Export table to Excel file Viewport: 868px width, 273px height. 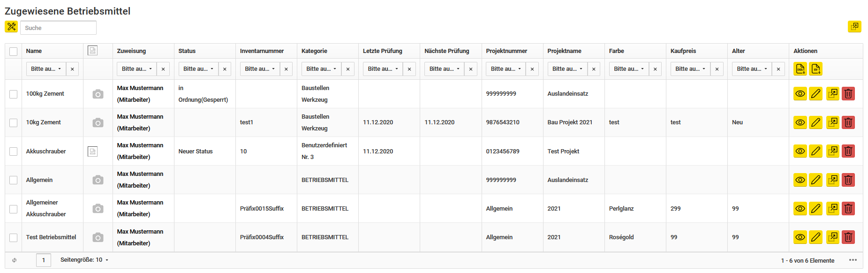800,69
